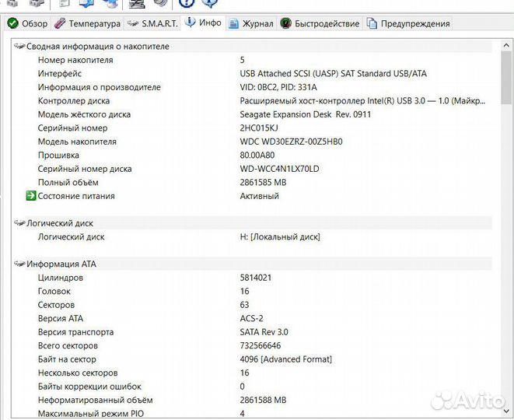This screenshot has height=420, width=514.
Task: Click the value 2861585 MB
Action: point(263,183)
